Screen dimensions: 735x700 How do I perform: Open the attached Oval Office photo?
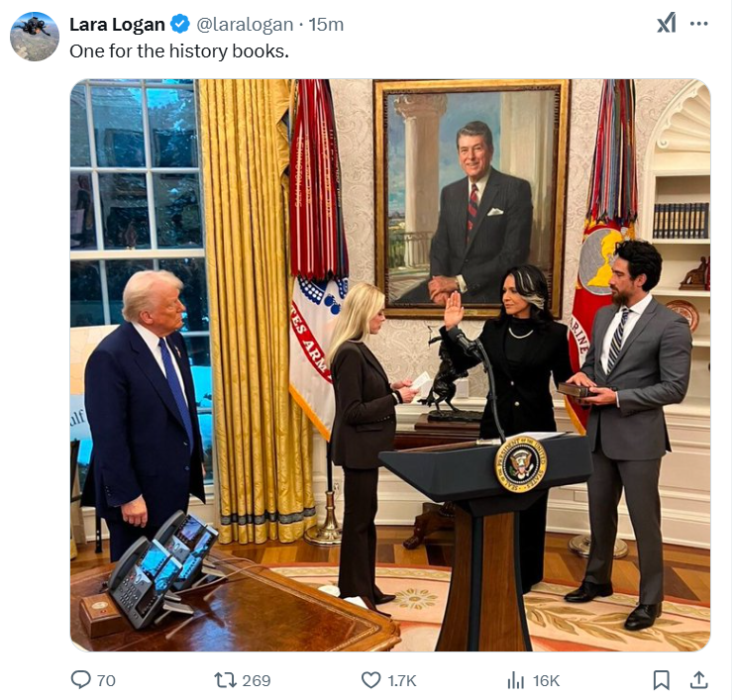coord(390,365)
